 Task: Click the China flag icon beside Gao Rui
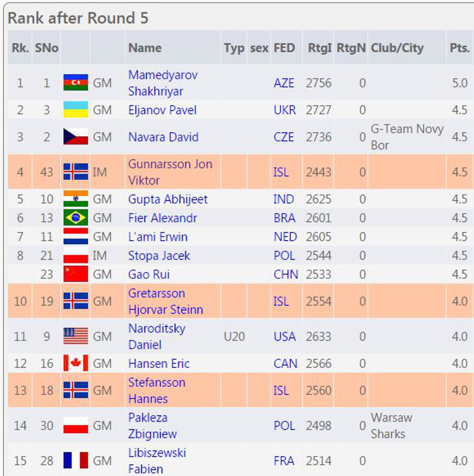point(76,274)
